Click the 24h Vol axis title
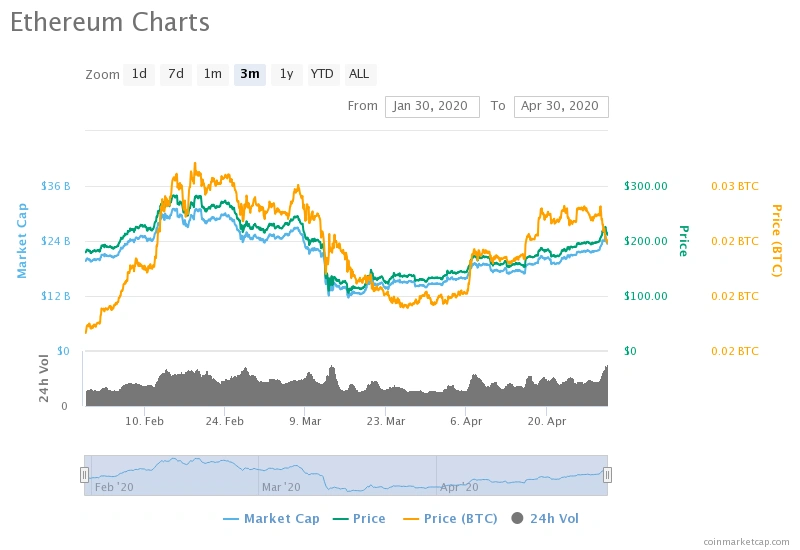The image size is (800, 550). click(x=44, y=379)
